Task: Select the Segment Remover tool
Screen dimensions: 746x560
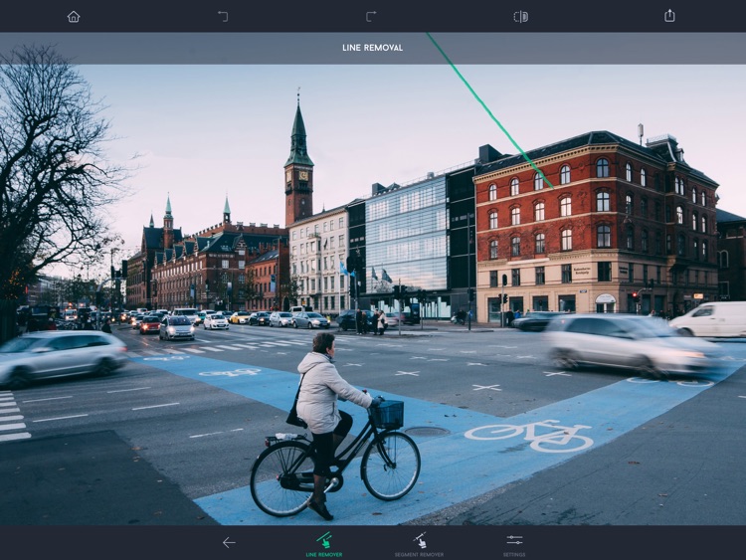Action: pyautogui.click(x=419, y=544)
